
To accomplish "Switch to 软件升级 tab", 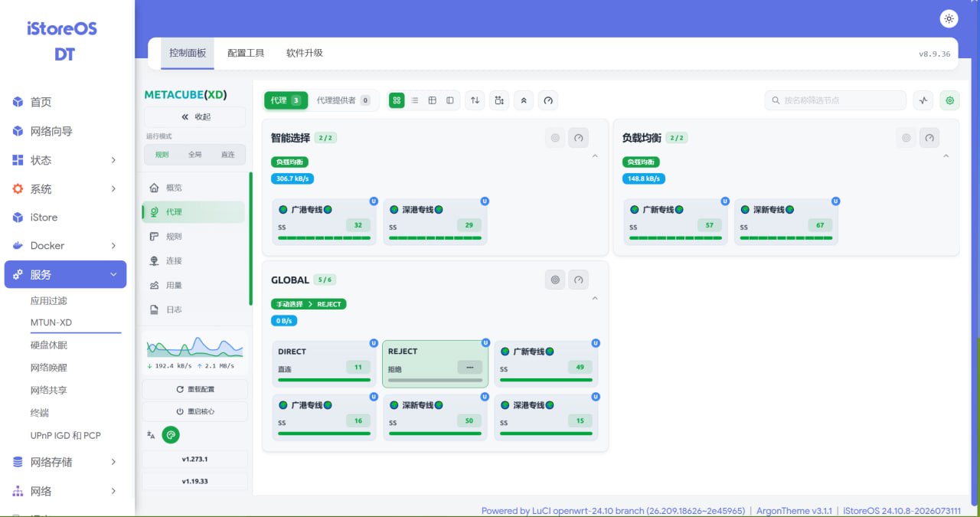I will 305,54.
